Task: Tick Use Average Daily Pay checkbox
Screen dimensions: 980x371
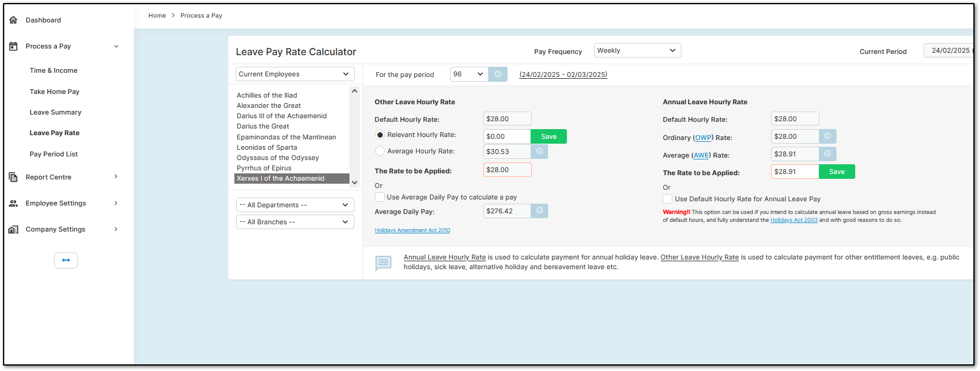Action: 380,197
